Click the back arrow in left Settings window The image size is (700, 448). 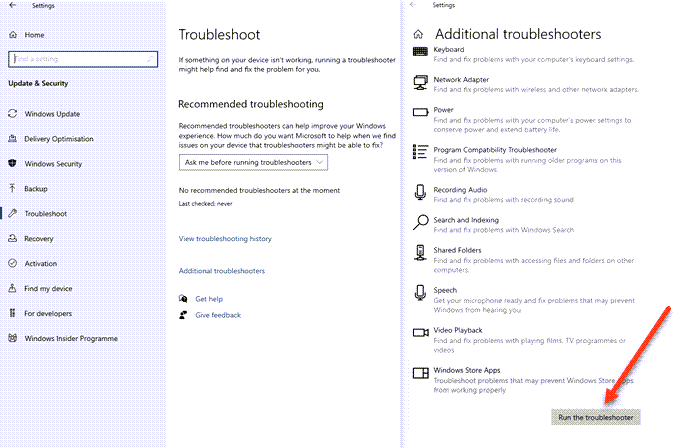click(12, 5)
